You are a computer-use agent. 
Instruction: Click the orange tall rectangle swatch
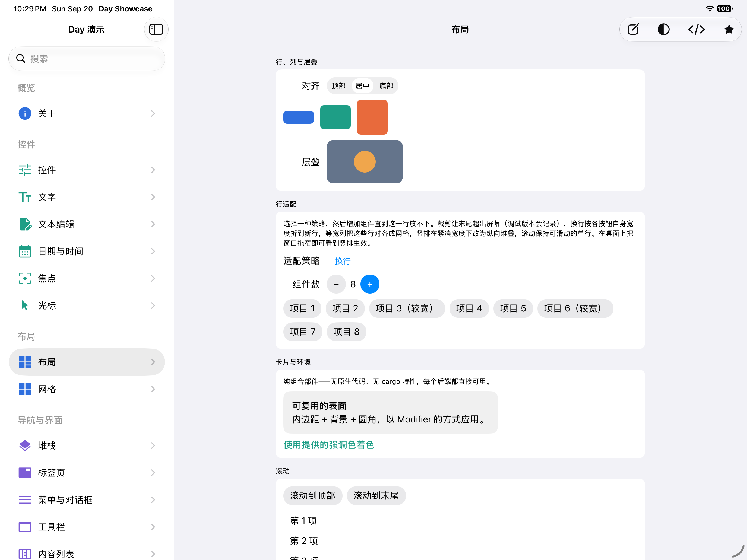pos(372,117)
